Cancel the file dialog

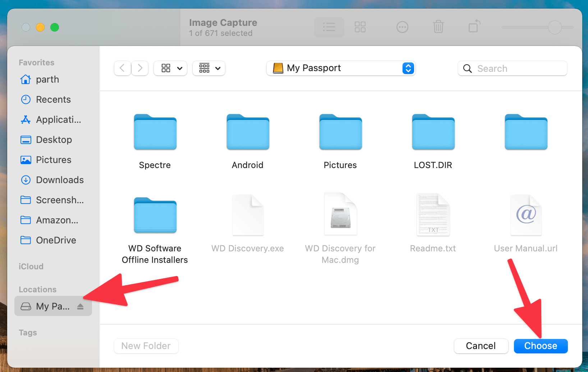pos(481,346)
